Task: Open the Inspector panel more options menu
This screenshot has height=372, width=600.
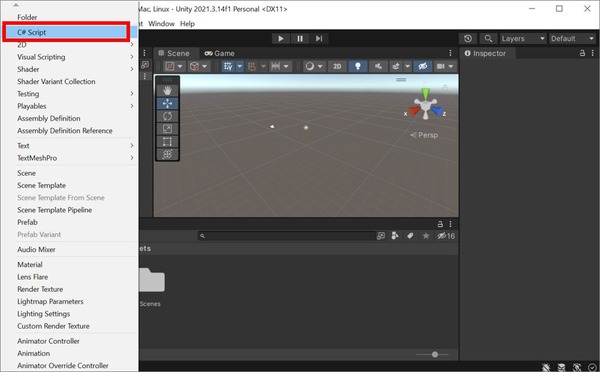Action: click(592, 53)
